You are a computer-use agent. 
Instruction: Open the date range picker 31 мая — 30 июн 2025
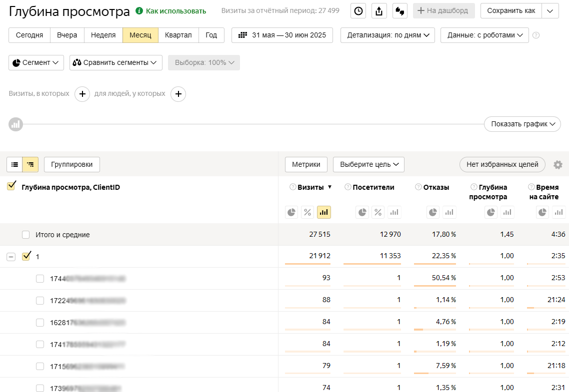pyautogui.click(x=282, y=35)
